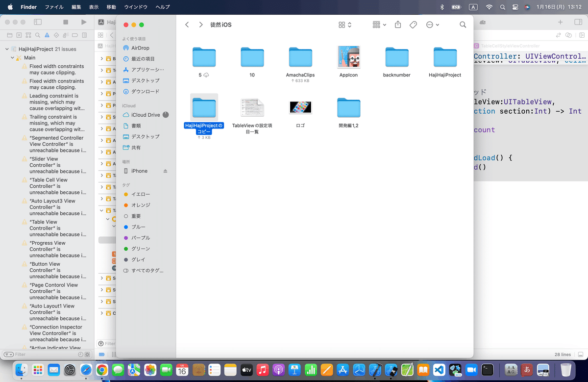This screenshot has width=588, height=382.
Task: Click Finder share icon
Action: point(398,25)
